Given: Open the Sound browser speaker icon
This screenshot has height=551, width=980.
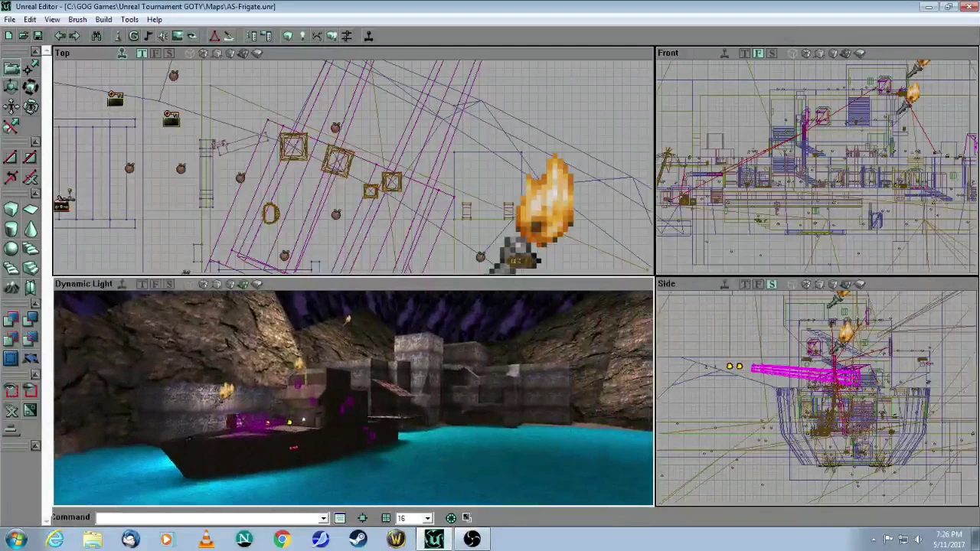Looking at the screenshot, I should 162,36.
